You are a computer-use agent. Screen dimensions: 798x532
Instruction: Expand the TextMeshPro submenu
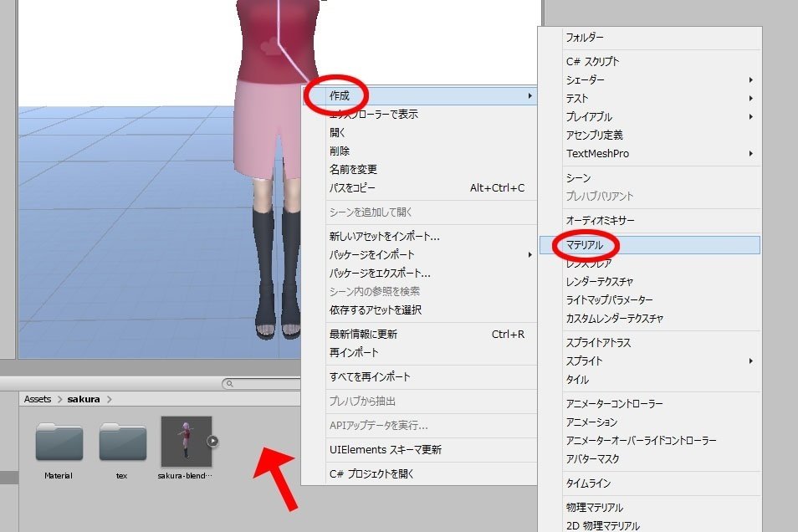coord(649,153)
